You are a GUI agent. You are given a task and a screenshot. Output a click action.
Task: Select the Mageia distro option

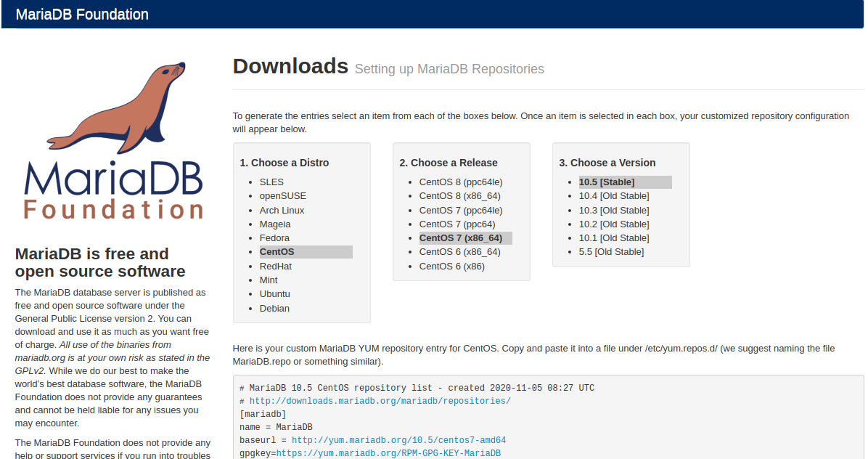point(275,224)
